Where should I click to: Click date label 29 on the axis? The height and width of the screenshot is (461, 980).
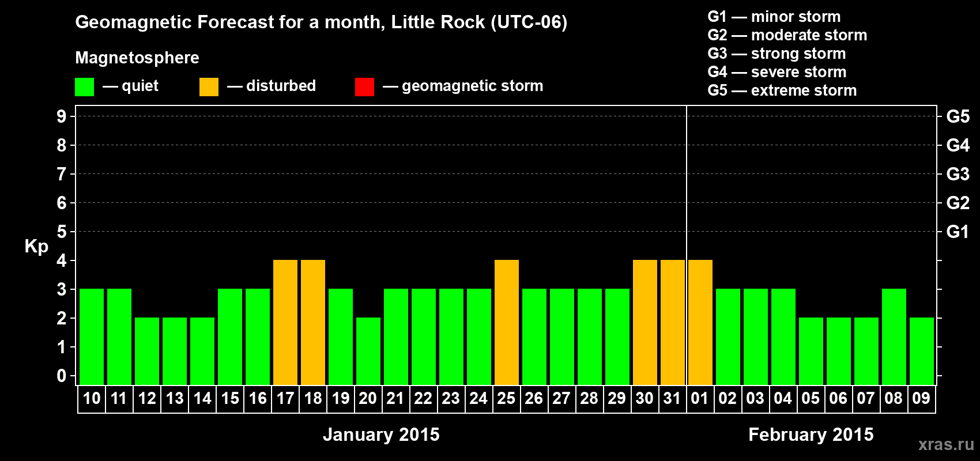coord(617,398)
